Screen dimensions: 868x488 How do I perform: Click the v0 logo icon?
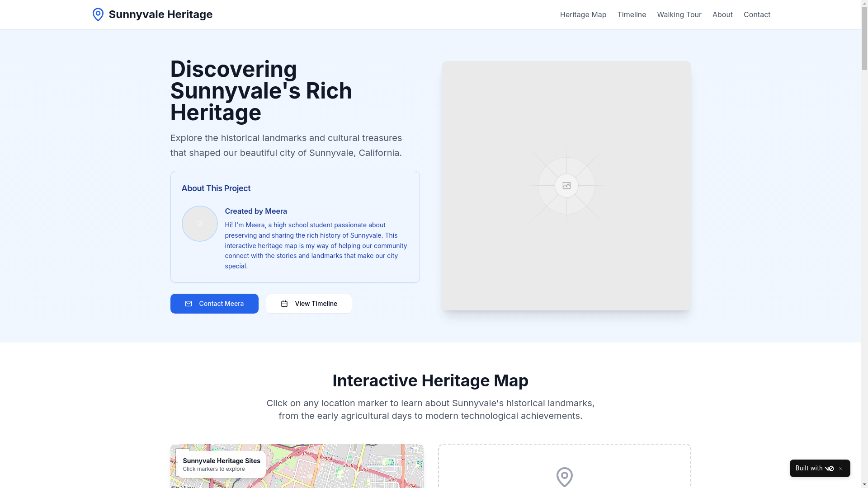[829, 469]
